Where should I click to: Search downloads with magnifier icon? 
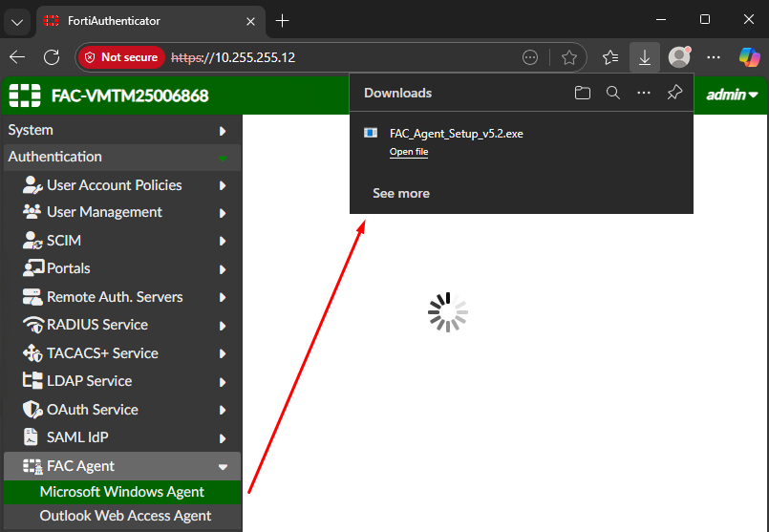[613, 93]
